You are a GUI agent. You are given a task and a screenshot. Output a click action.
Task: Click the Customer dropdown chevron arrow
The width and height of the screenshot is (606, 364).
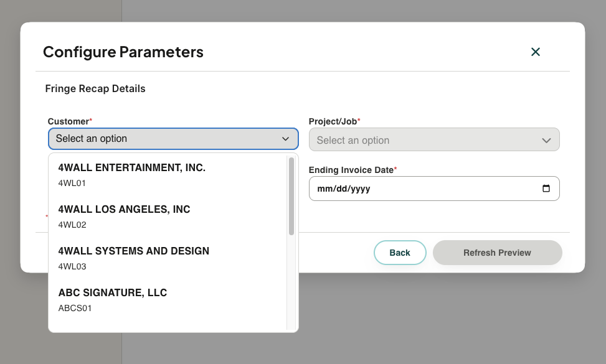tap(286, 139)
